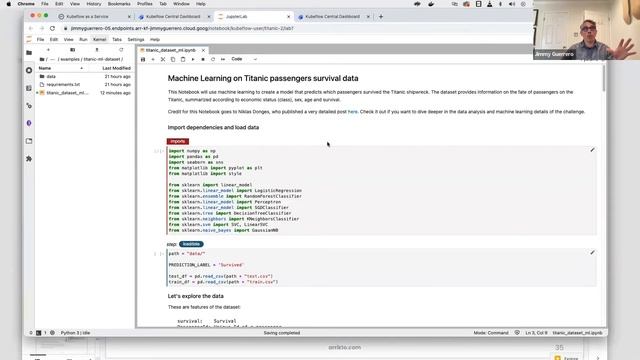This screenshot has height=360, width=640.
Task: Create a new launcher in file browser
Action: click(x=48, y=50)
